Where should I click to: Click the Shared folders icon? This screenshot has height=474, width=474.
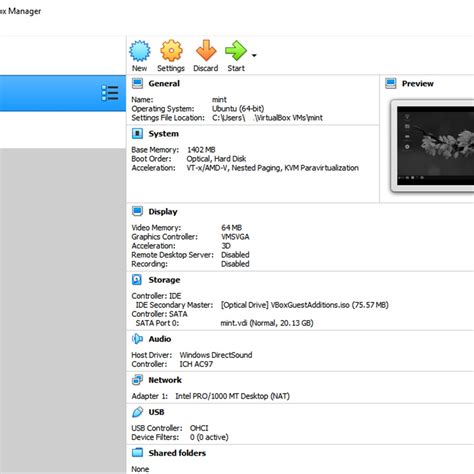[x=137, y=453]
